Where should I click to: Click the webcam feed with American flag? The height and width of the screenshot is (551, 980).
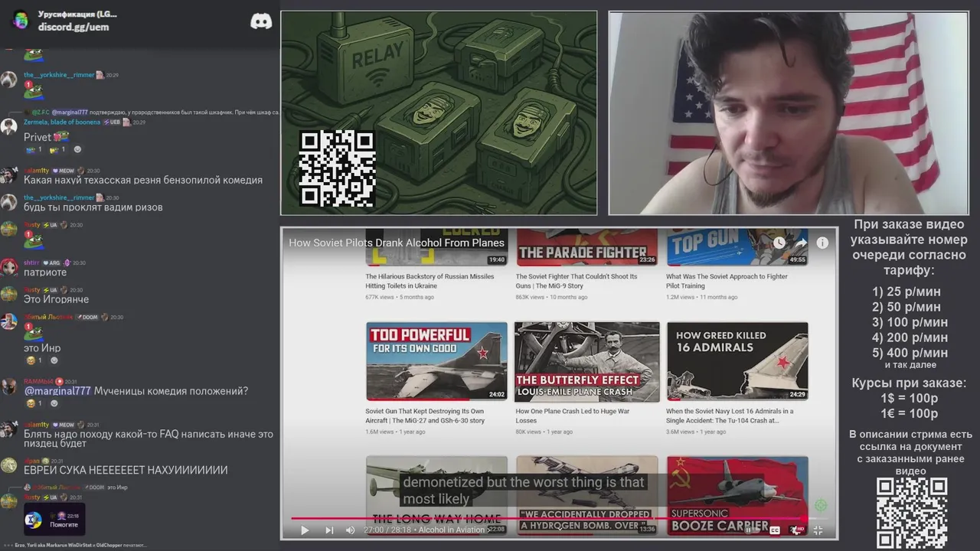pyautogui.click(x=789, y=112)
